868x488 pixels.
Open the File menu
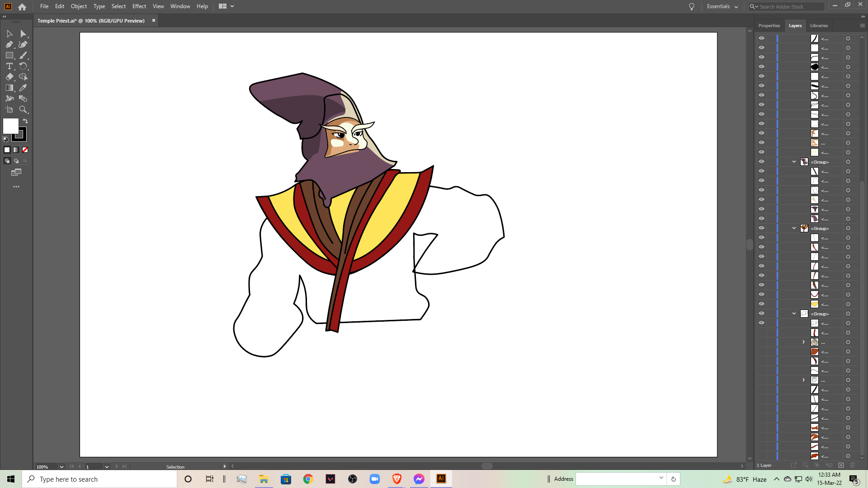[44, 6]
